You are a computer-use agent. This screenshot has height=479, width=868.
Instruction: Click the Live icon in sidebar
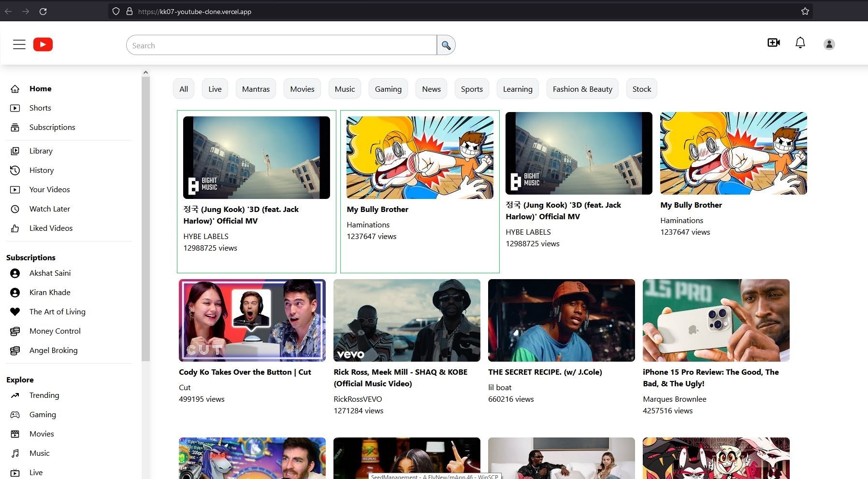15,473
